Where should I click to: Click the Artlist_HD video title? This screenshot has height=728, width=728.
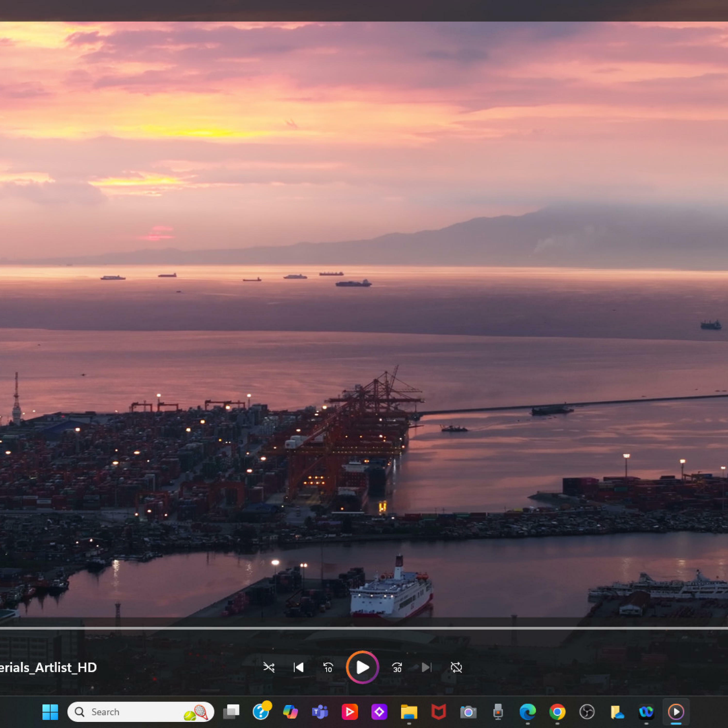48,667
